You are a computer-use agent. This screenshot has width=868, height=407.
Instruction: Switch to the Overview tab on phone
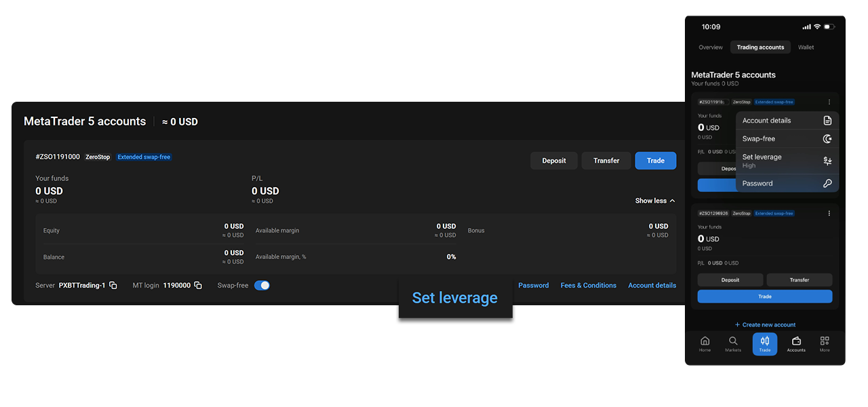711,47
